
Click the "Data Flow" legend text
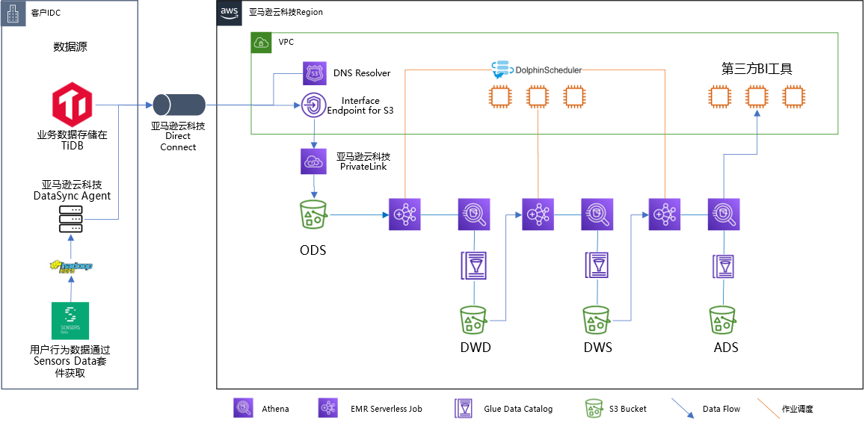coord(721,409)
